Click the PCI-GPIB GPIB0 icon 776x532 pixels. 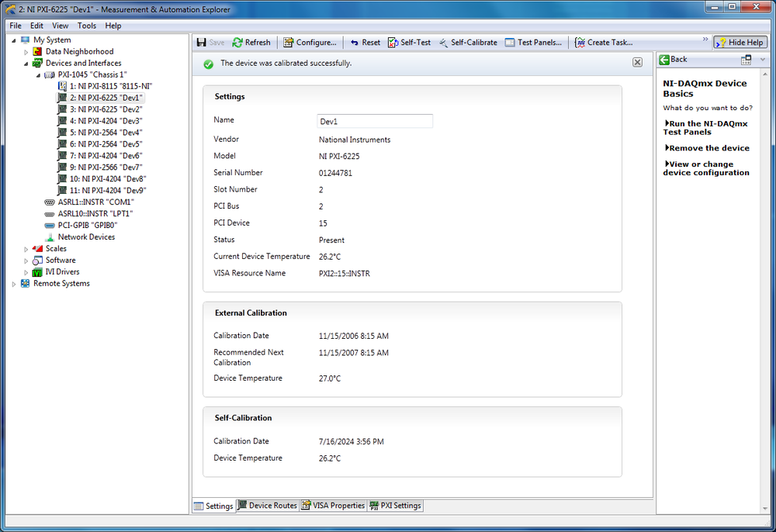pyautogui.click(x=50, y=226)
